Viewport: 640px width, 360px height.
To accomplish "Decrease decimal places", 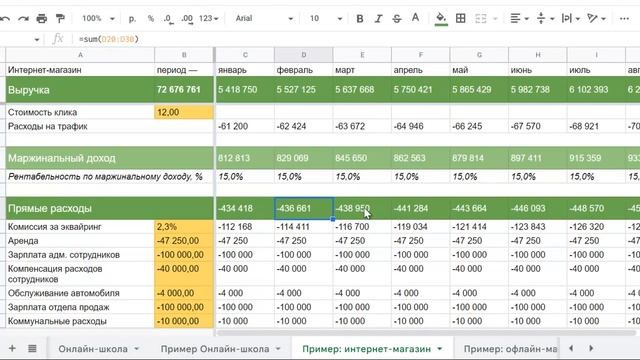I will coord(168,18).
